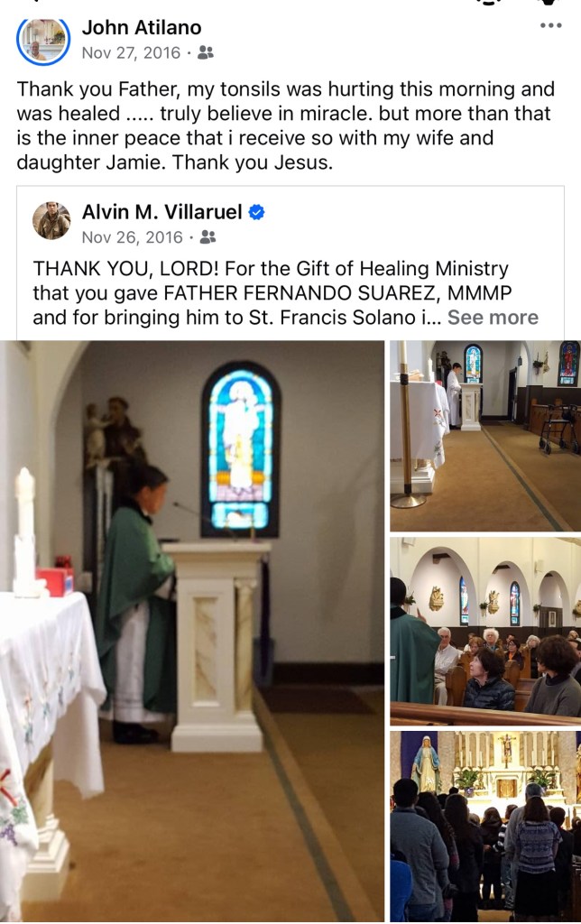The width and height of the screenshot is (581, 924).
Task: Open the Nov 26, 2016 shared post timestamp
Action: click(x=133, y=237)
